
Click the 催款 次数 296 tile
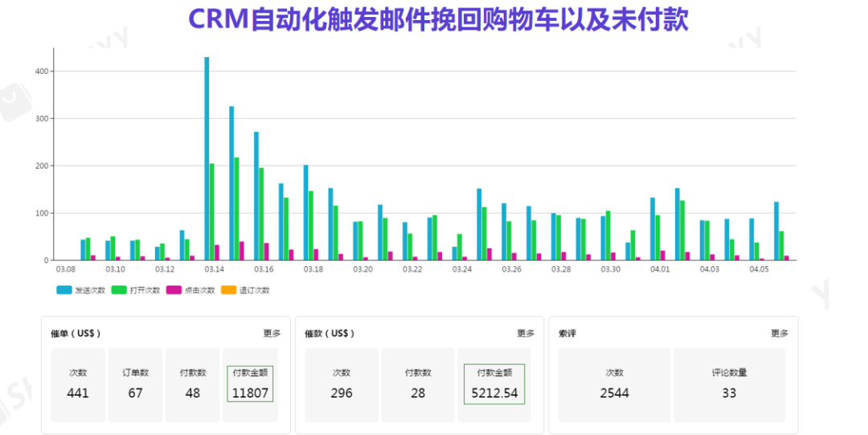(x=341, y=384)
